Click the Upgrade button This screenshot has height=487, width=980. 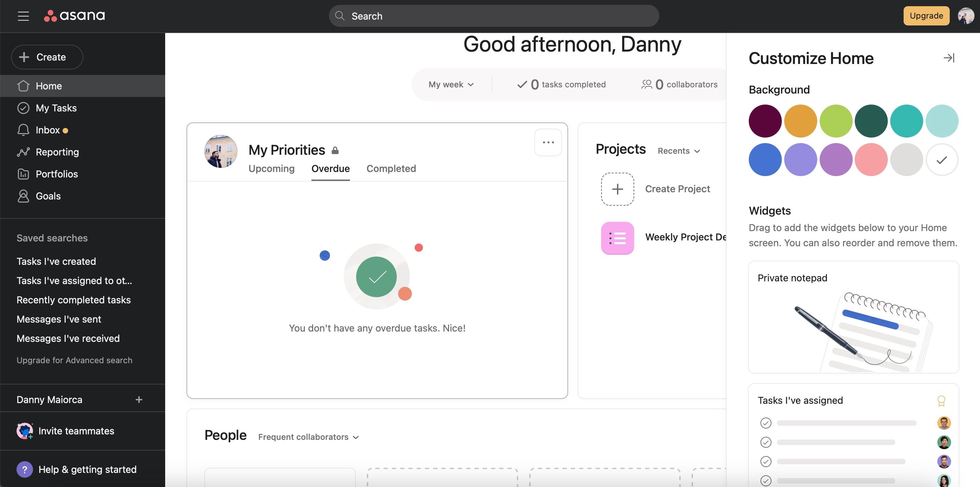click(x=926, y=16)
